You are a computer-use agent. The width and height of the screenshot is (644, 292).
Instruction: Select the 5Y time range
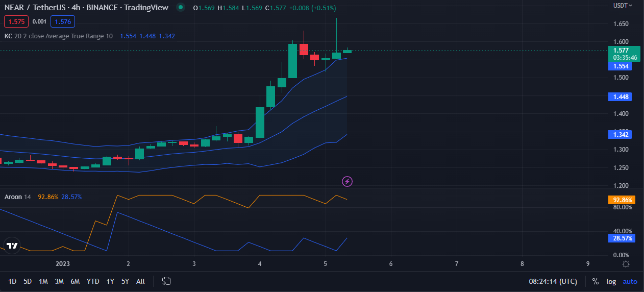[125, 281]
